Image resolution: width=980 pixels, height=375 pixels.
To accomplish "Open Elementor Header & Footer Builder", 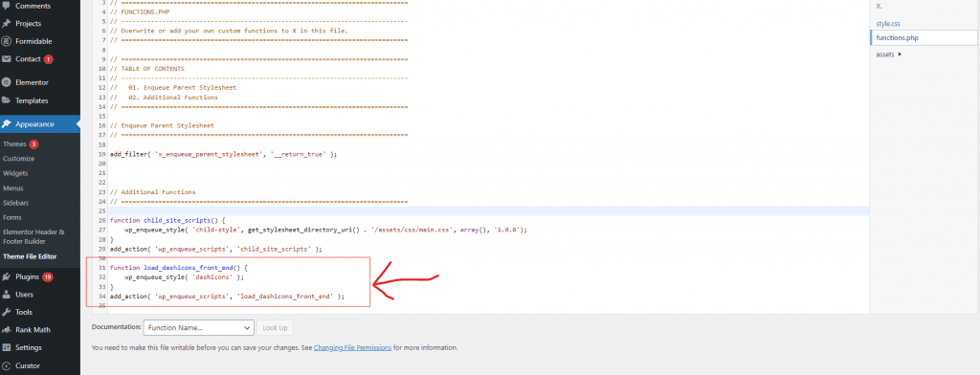I will tap(33, 237).
